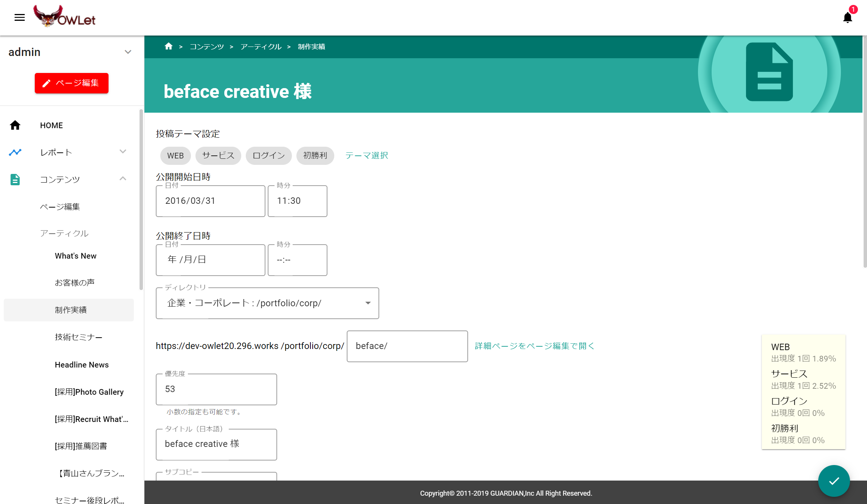Open 【青山さんブラン... in sidebar

pyautogui.click(x=91, y=473)
